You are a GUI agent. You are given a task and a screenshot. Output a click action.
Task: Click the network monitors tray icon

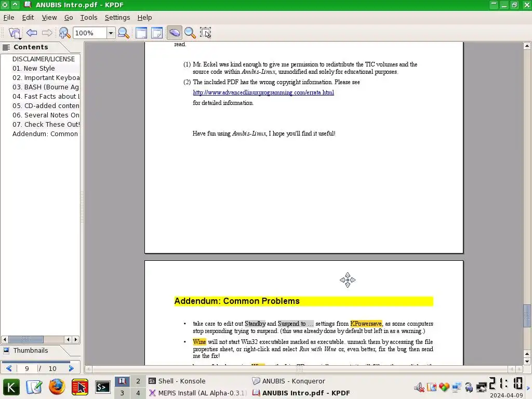[x=457, y=387]
